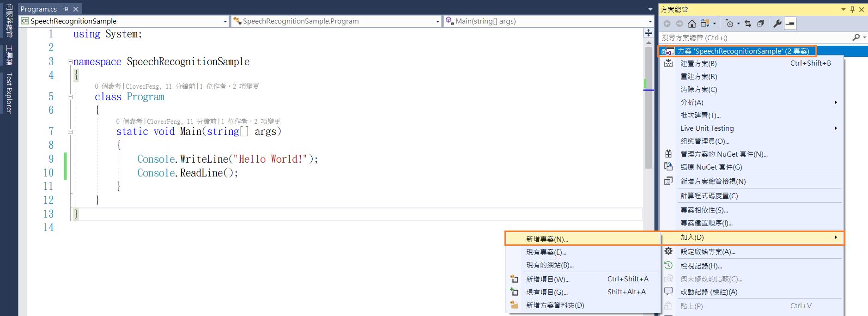Click the gear icon for 設定啟始專案
The height and width of the screenshot is (316, 868).
coord(668,251)
